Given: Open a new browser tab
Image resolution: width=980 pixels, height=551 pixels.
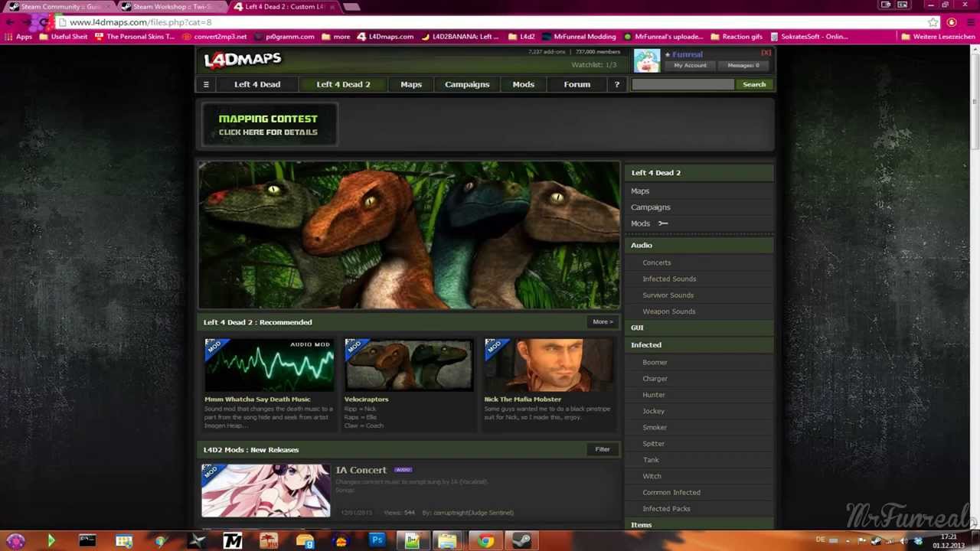Looking at the screenshot, I should coord(351,7).
